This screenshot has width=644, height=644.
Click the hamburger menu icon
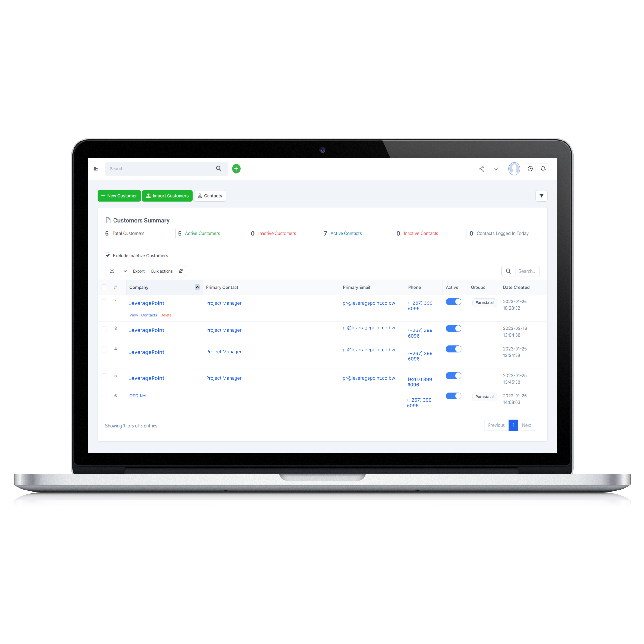pyautogui.click(x=96, y=168)
